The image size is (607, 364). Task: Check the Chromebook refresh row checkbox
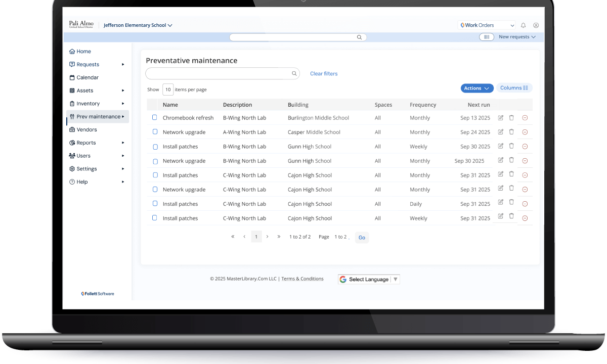[155, 118]
